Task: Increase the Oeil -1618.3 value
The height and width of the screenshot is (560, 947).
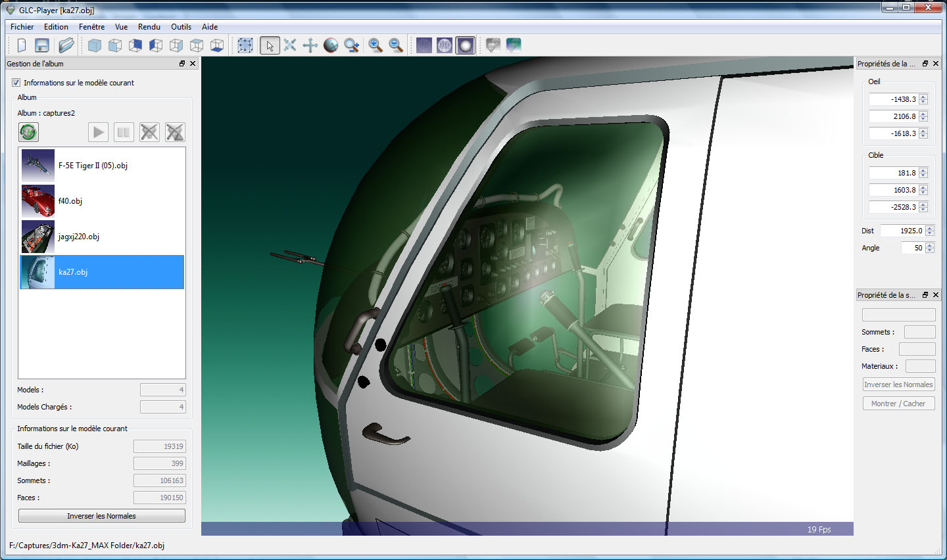Action: [x=923, y=131]
